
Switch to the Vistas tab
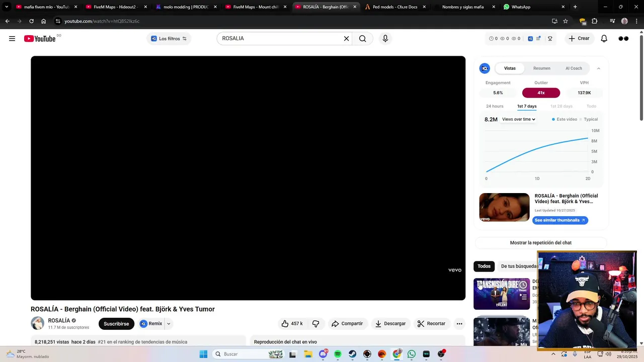click(x=510, y=68)
